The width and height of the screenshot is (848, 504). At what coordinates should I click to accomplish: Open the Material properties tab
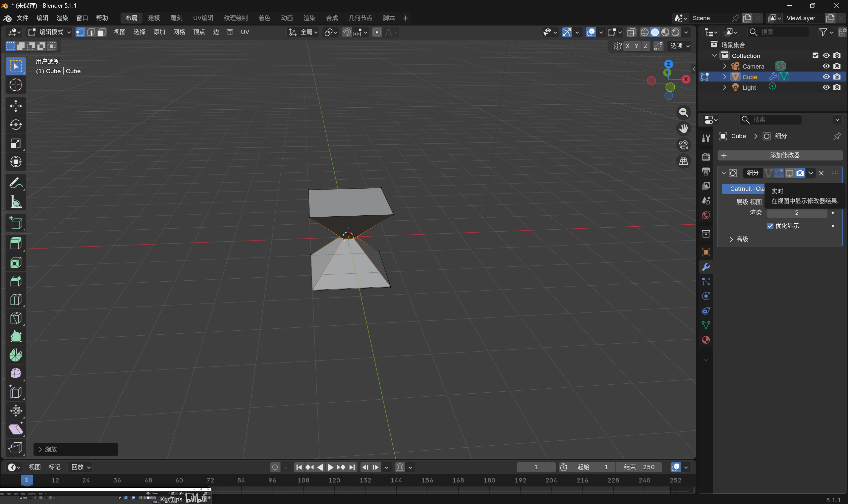coord(706,340)
